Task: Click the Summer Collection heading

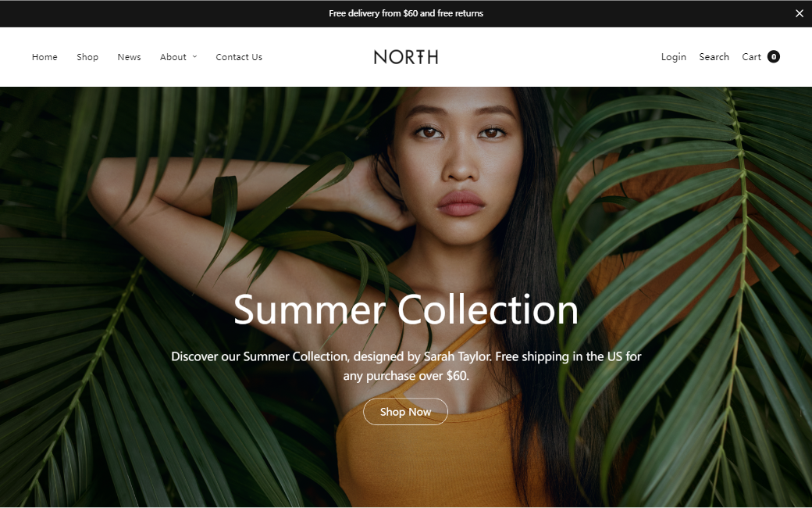Action: point(406,309)
